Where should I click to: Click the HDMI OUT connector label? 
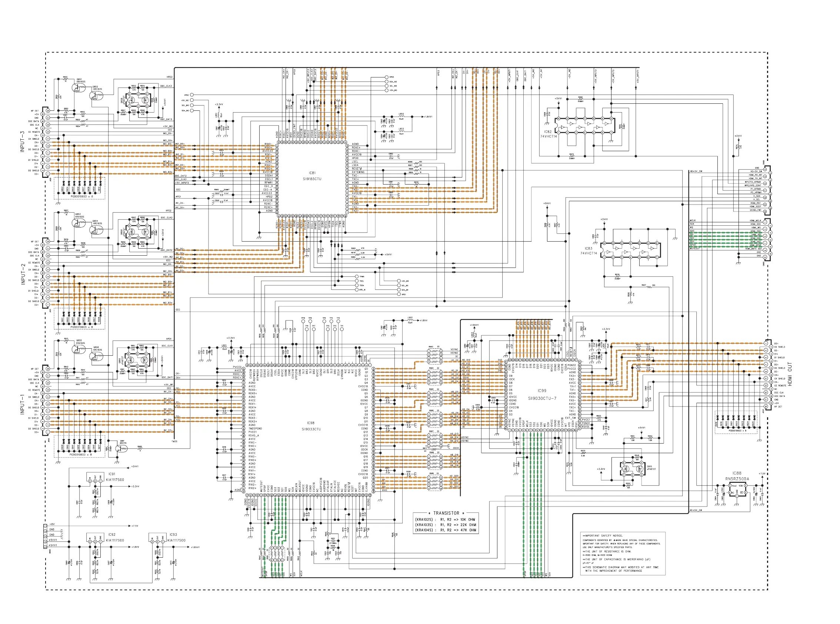(x=790, y=374)
